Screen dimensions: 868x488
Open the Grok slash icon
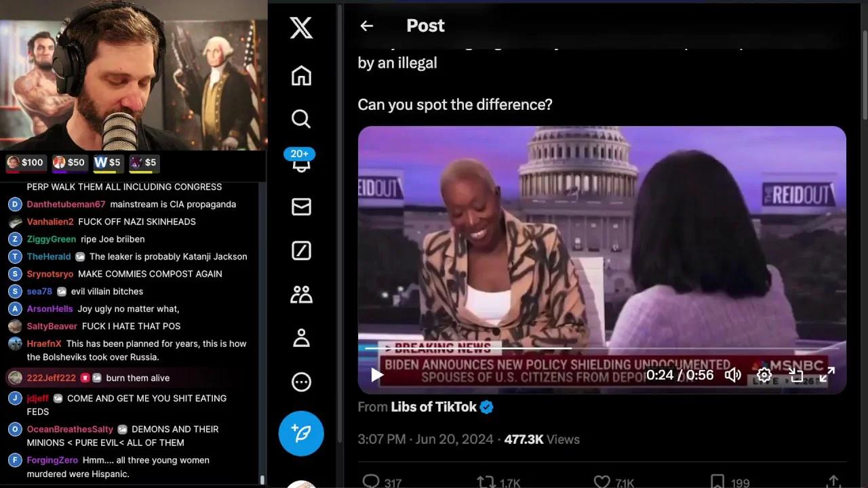point(301,251)
